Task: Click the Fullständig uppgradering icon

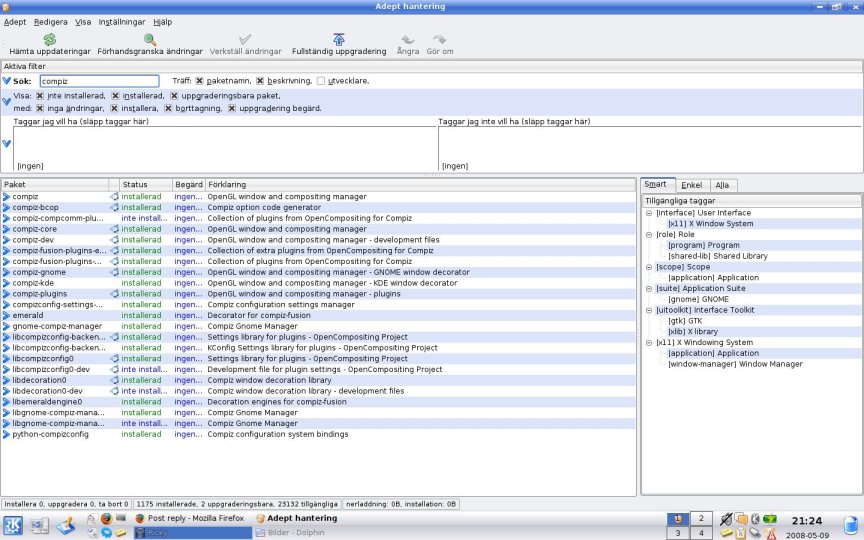Action: (x=338, y=39)
